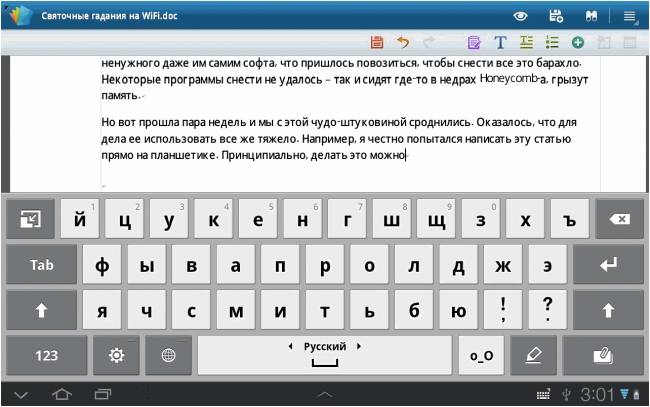Tap the Tab key
The width and height of the screenshot is (650, 407).
41,264
